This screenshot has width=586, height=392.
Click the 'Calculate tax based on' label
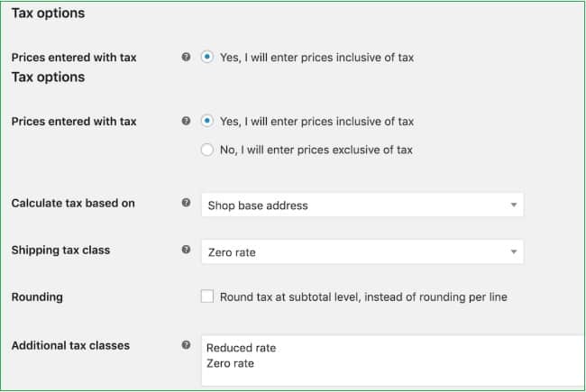[x=73, y=204]
